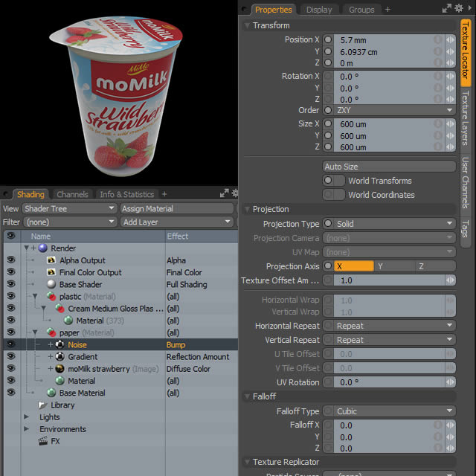The height and width of the screenshot is (476, 476).
Task: Click the Base Shader sphere icon
Action: click(51, 284)
